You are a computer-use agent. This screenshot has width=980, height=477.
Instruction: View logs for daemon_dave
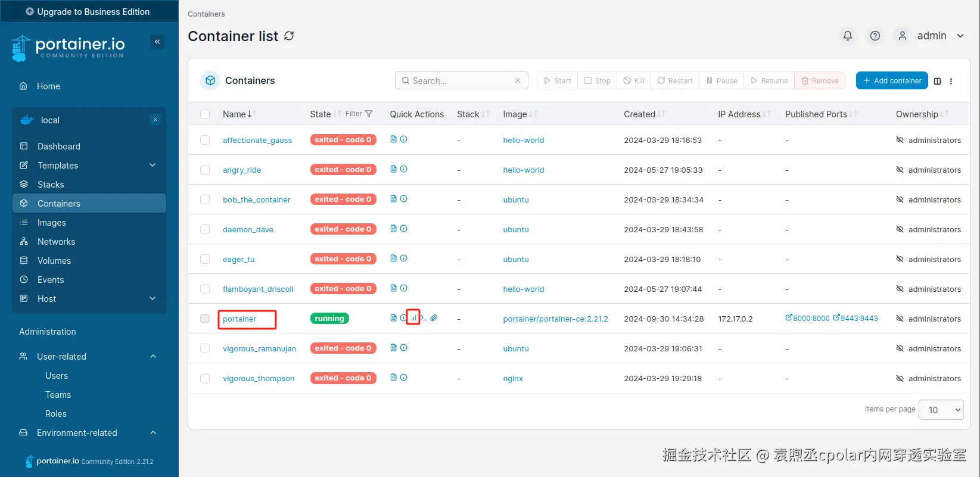(x=393, y=229)
